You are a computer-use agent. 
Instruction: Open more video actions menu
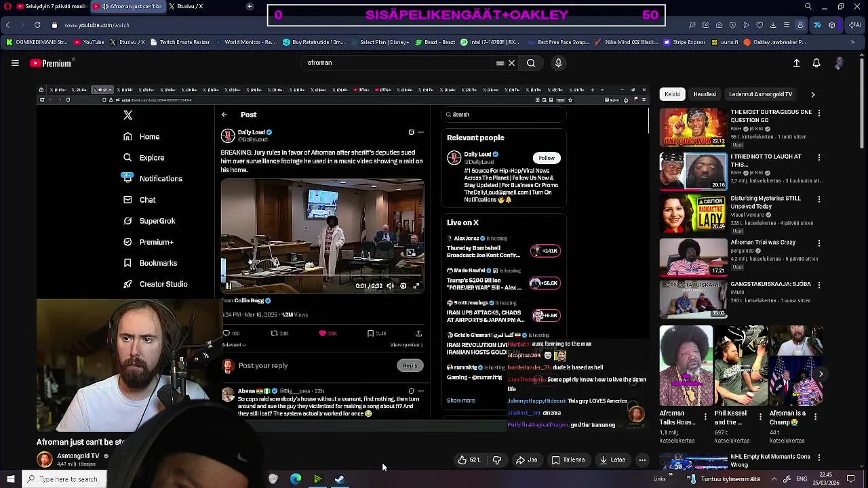642,460
